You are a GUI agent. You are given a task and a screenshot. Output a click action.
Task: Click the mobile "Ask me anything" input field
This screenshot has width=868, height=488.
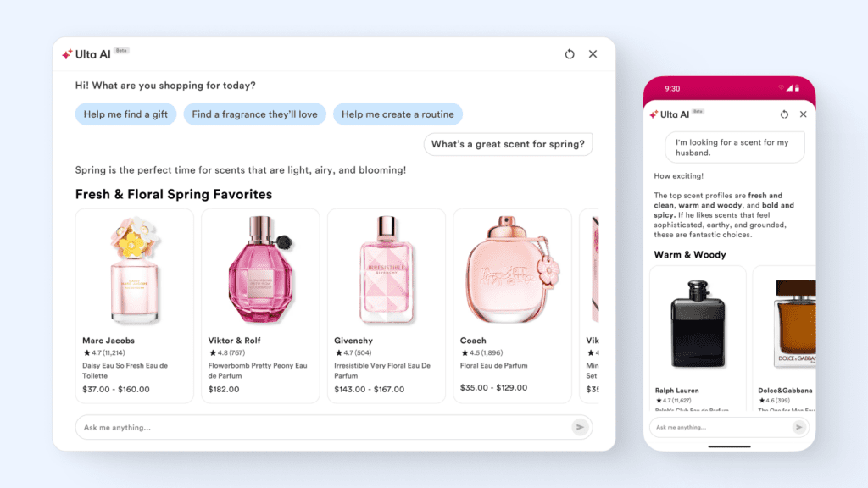click(721, 428)
